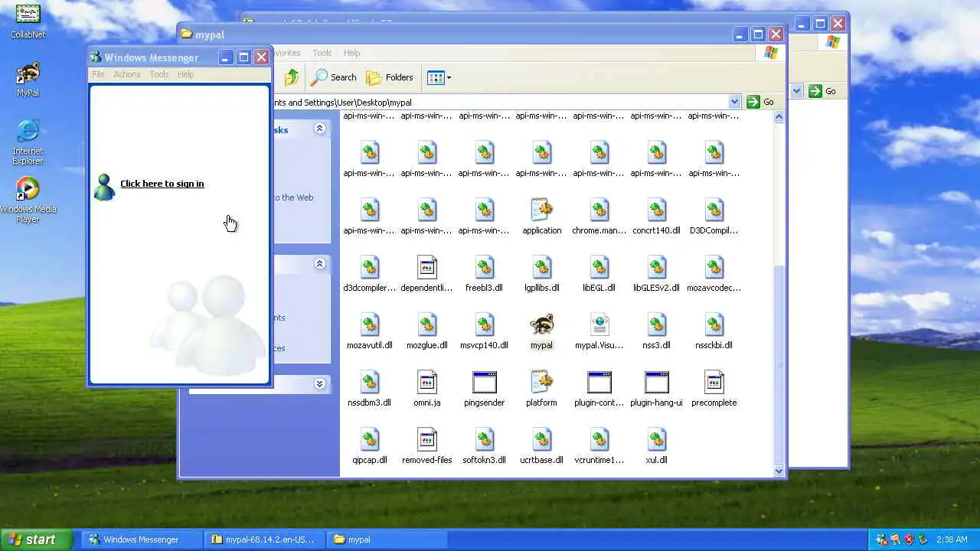Select the D3DCompiler dll file

coord(714,210)
